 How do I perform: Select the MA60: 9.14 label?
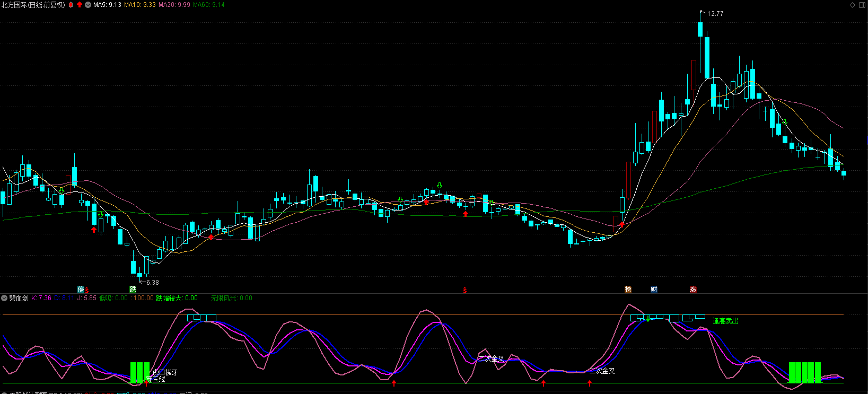[x=209, y=5]
